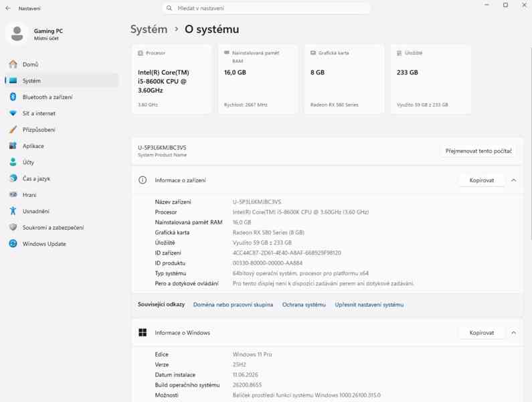Click the Čas a jazyk globe icon
The height and width of the screenshot is (402, 532).
click(13, 178)
